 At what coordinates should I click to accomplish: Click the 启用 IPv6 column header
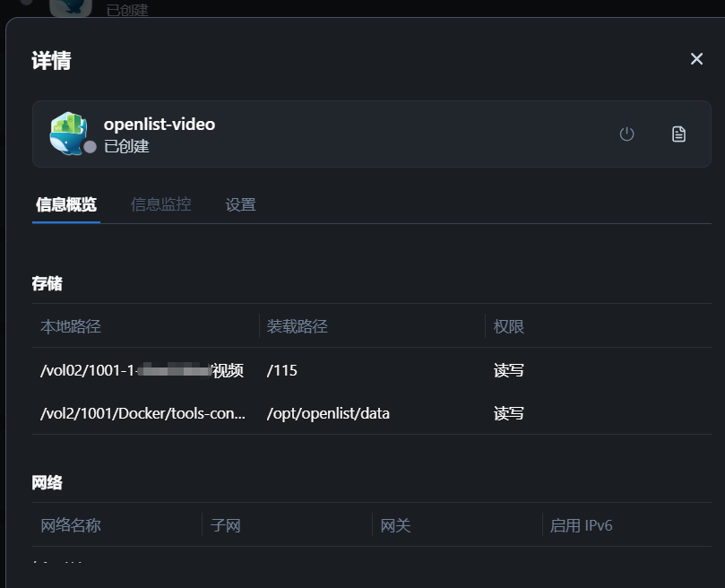(582, 525)
